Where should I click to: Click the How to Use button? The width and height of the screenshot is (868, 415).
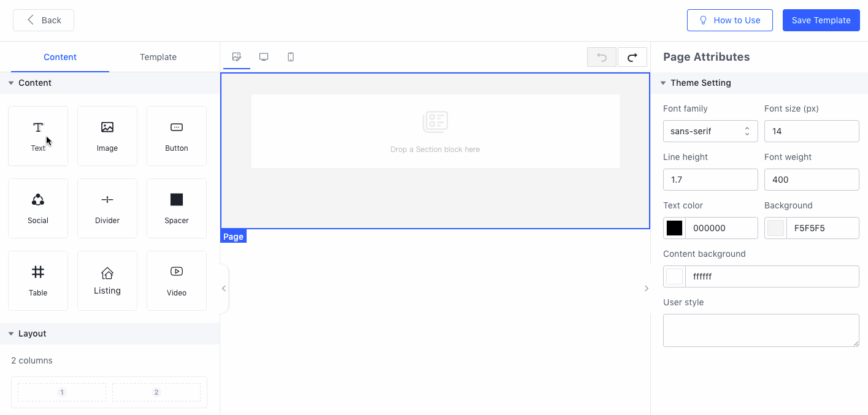click(729, 20)
